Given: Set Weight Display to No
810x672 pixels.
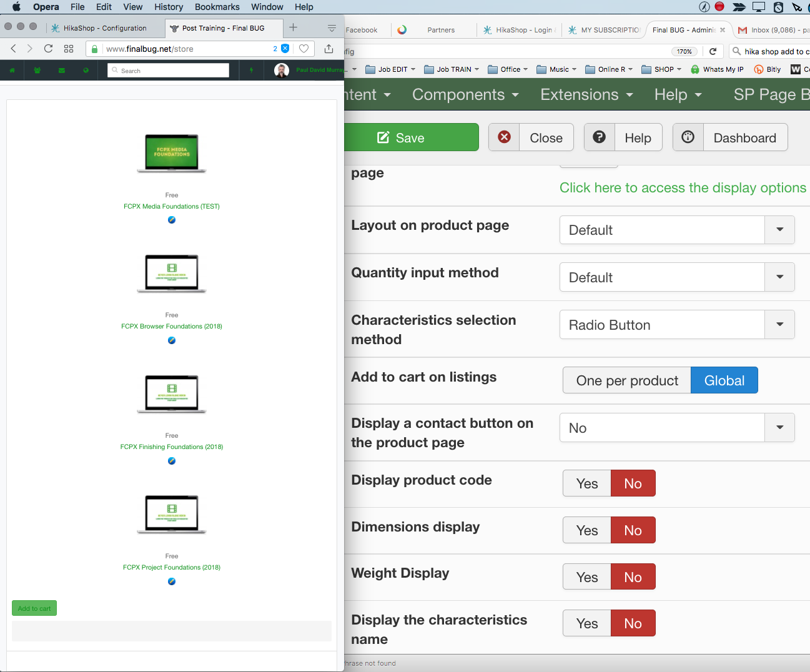Looking at the screenshot, I should [x=633, y=577].
